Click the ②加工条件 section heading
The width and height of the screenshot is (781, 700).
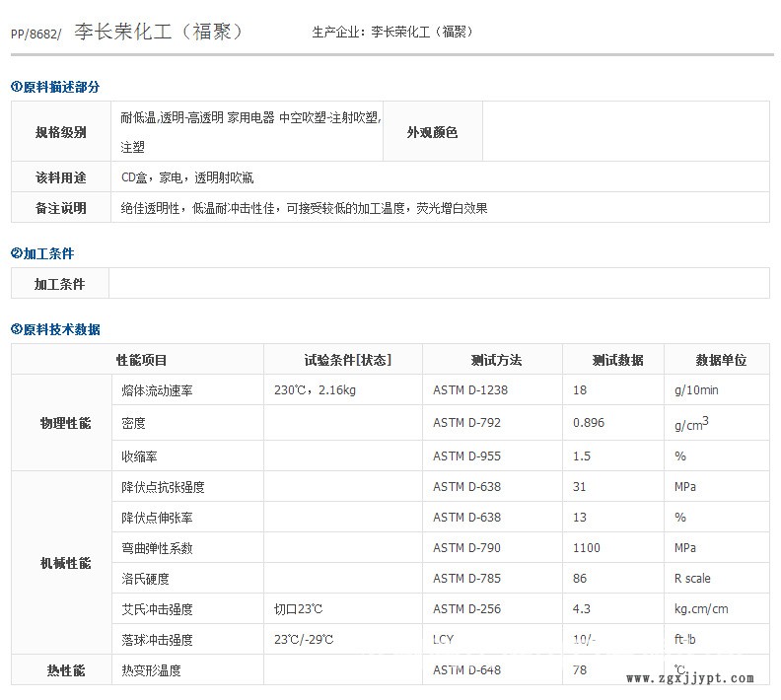42,253
